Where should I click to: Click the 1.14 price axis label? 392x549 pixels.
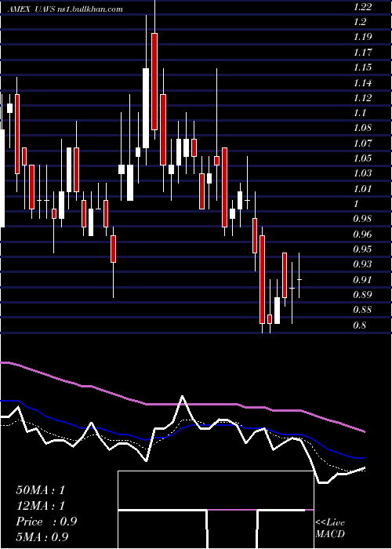pyautogui.click(x=363, y=83)
